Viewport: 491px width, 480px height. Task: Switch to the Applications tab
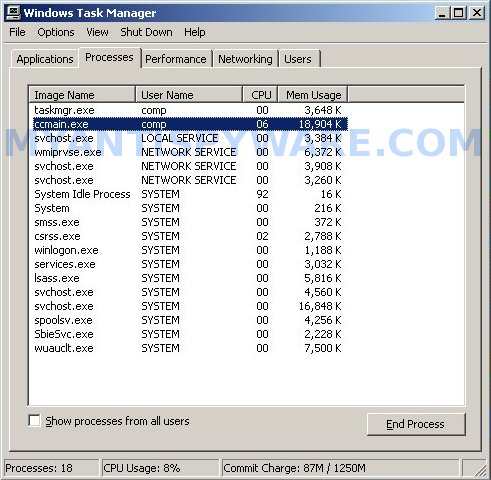pos(45,59)
